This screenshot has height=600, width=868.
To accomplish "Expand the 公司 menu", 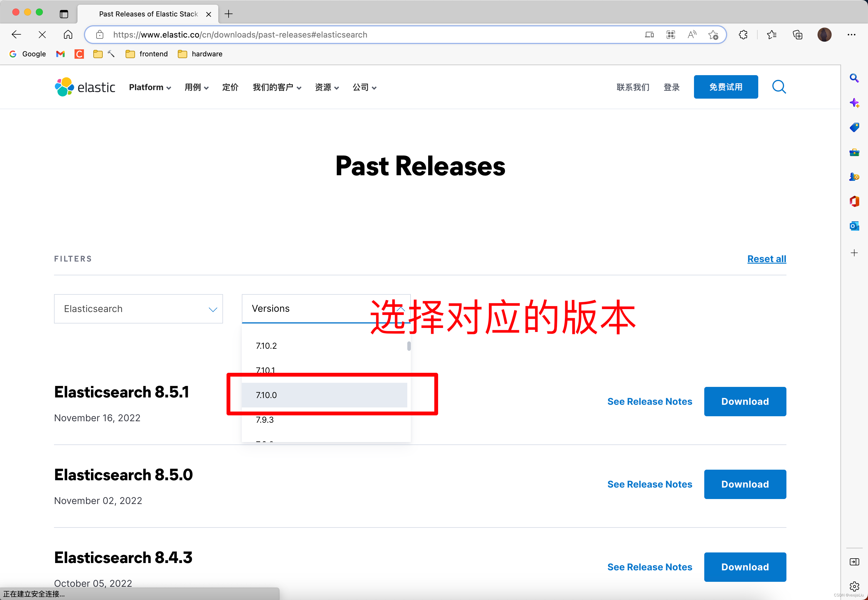I will (364, 87).
